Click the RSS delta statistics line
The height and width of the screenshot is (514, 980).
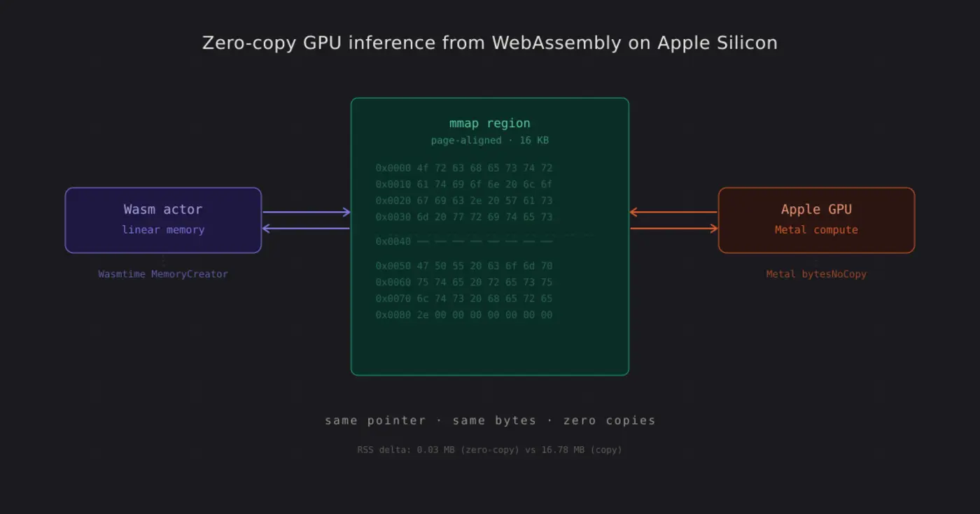(x=490, y=450)
